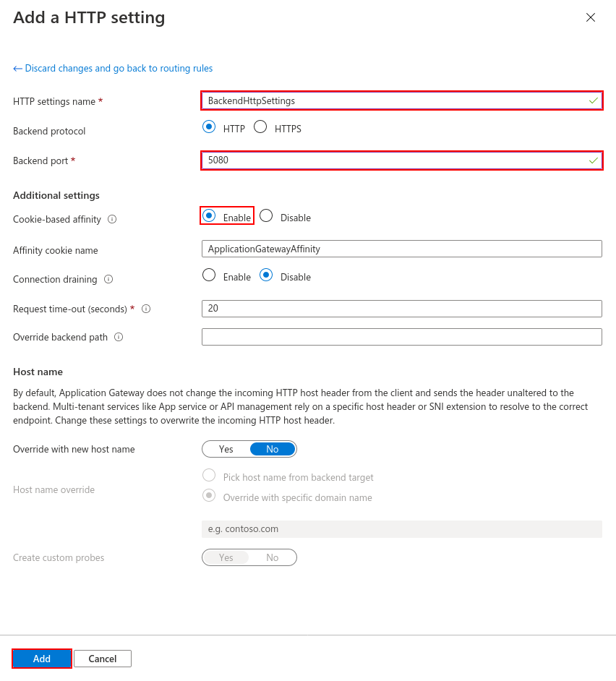Toggle Override with new host name to Yes

click(x=226, y=449)
